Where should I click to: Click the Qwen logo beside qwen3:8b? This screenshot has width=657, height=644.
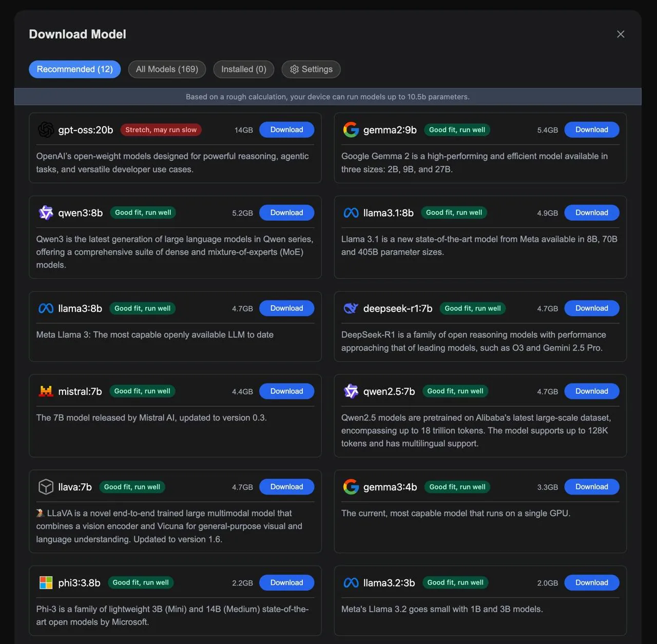(46, 213)
